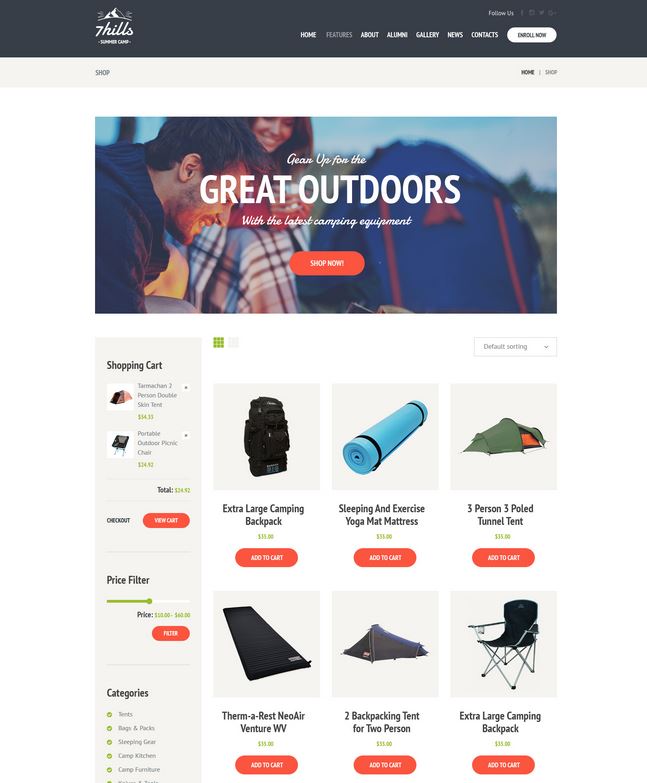This screenshot has width=647, height=783.
Task: Remove Portable Outdoor Picnic Chair from cart
Action: [186, 435]
